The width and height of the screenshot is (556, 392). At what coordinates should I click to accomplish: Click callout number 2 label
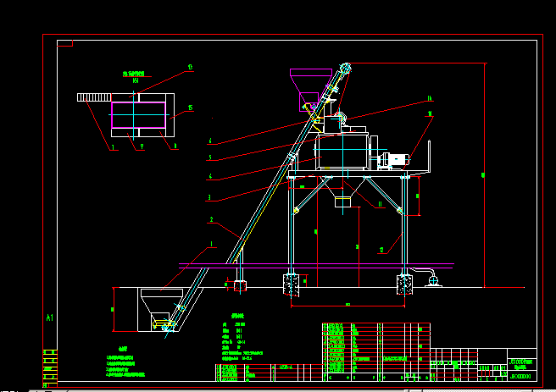tap(212, 219)
